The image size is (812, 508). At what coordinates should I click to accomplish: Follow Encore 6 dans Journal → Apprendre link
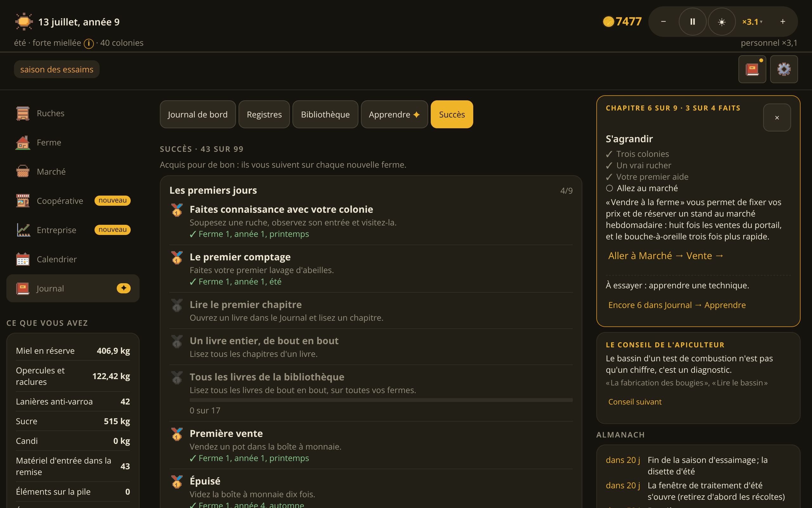pyautogui.click(x=677, y=305)
